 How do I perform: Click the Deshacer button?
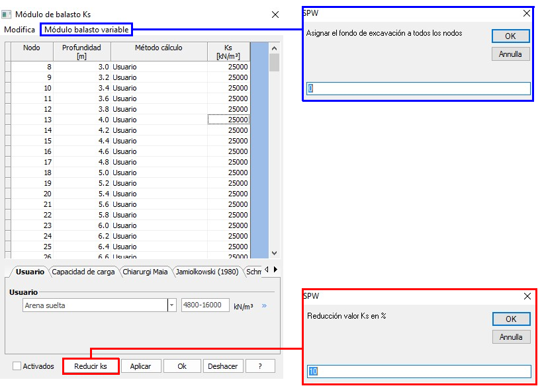point(222,366)
